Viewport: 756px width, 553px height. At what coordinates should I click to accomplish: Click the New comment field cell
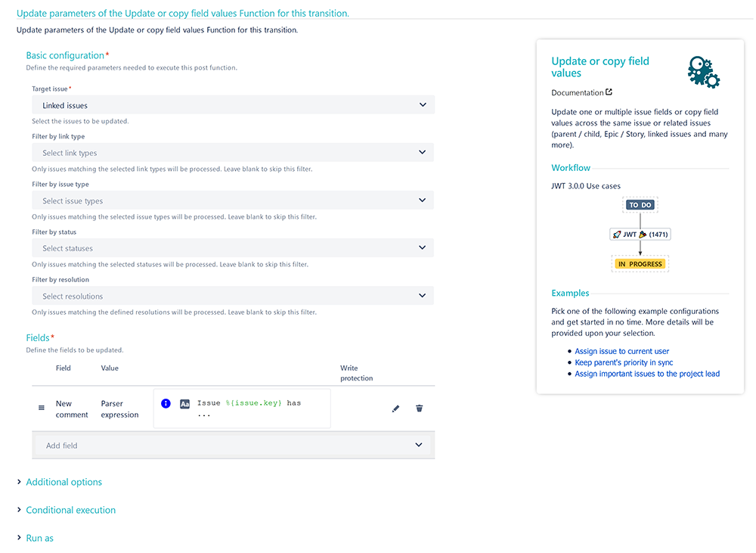pyautogui.click(x=72, y=409)
